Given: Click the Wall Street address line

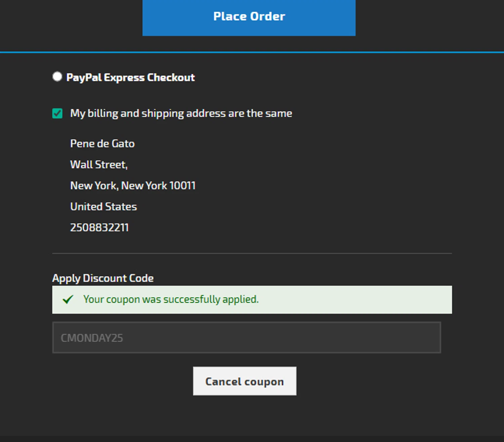Looking at the screenshot, I should click(99, 165).
